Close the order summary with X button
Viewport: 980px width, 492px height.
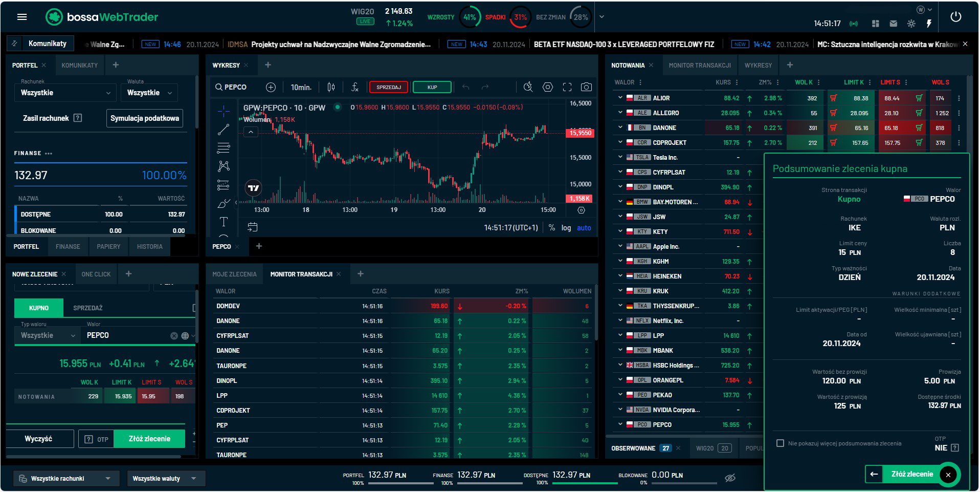click(948, 475)
